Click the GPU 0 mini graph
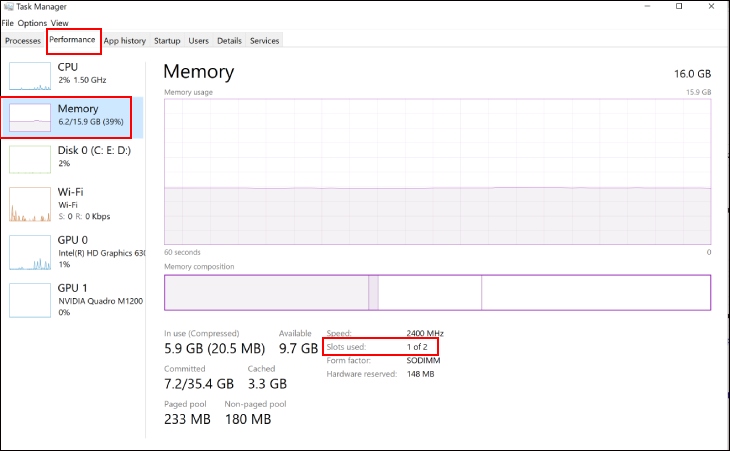Viewport: 730px width, 451px height. click(30, 253)
